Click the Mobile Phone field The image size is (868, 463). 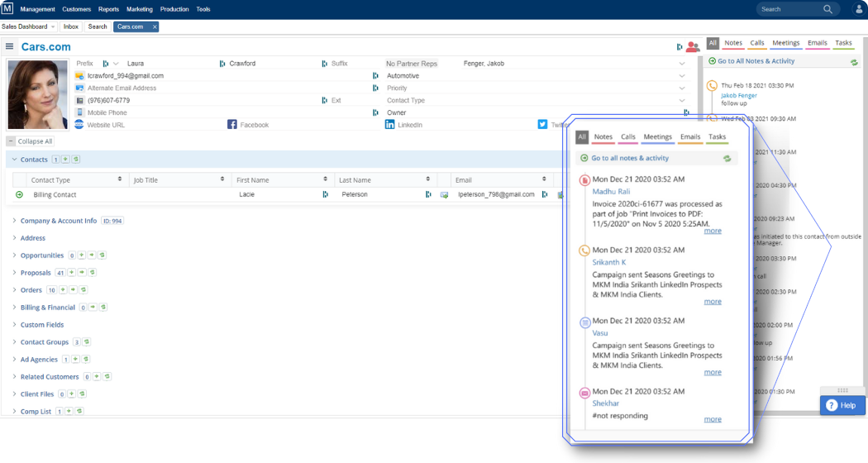[107, 112]
